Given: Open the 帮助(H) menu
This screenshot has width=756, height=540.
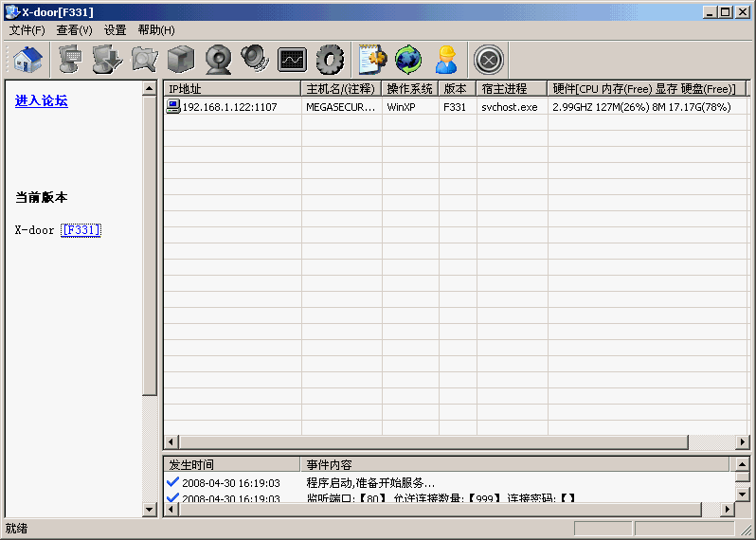Looking at the screenshot, I should click(156, 30).
